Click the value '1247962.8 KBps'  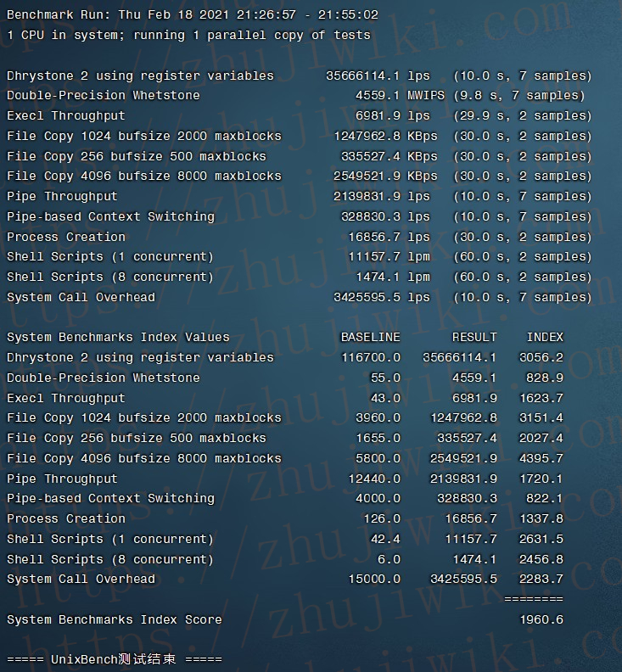point(385,136)
